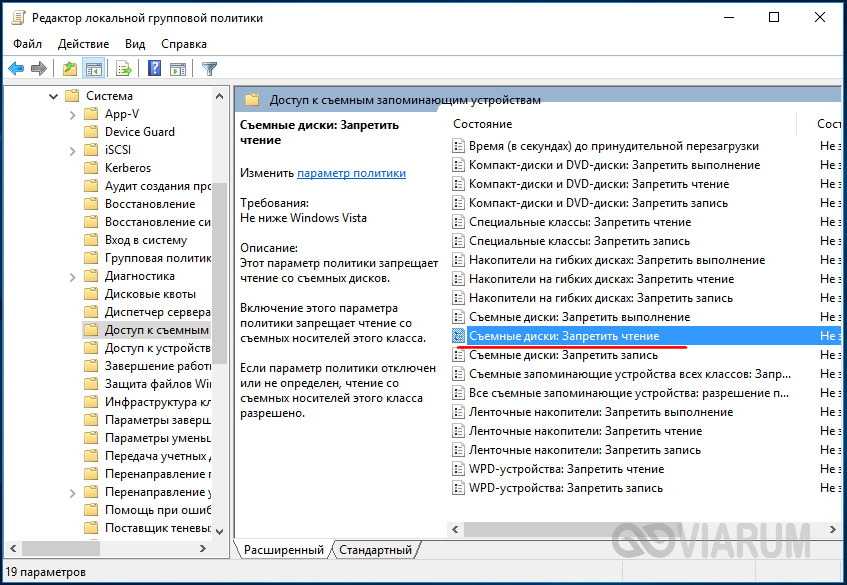
Task: Click the Export list toolbar icon
Action: coord(124,69)
